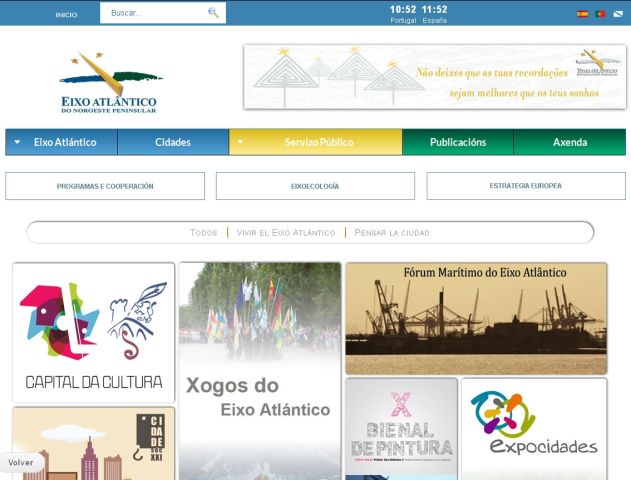Open the Expocidades tile
Viewport: 631px width, 480px height.
534,427
